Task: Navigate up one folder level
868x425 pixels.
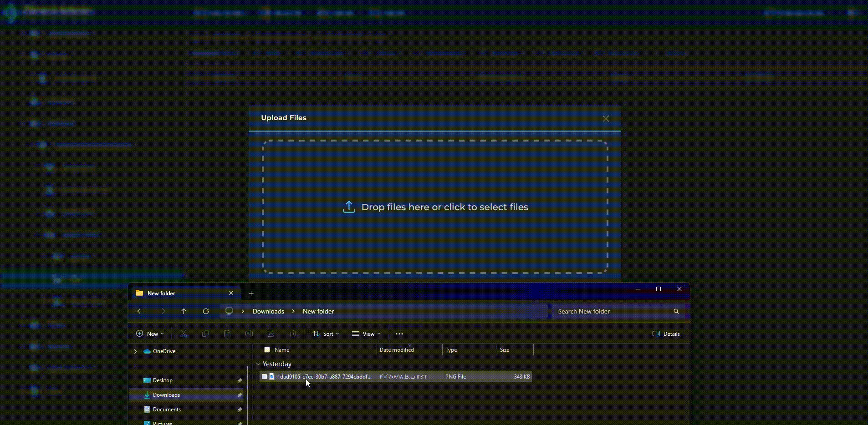Action: point(184,311)
